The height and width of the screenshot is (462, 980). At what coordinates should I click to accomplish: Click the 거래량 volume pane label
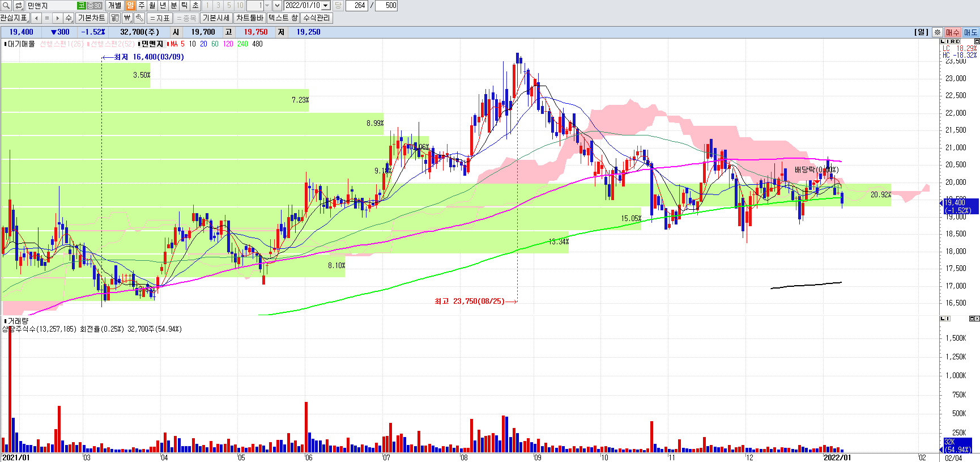17,321
